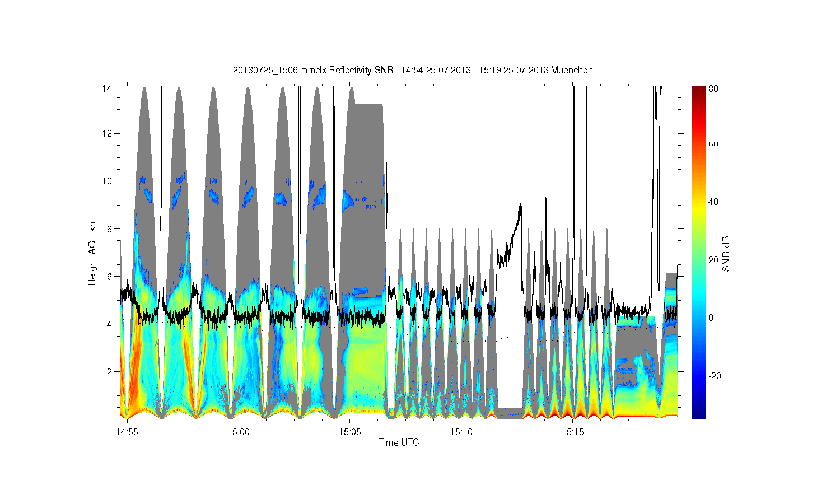Click the Time UTC axis title

(x=399, y=442)
